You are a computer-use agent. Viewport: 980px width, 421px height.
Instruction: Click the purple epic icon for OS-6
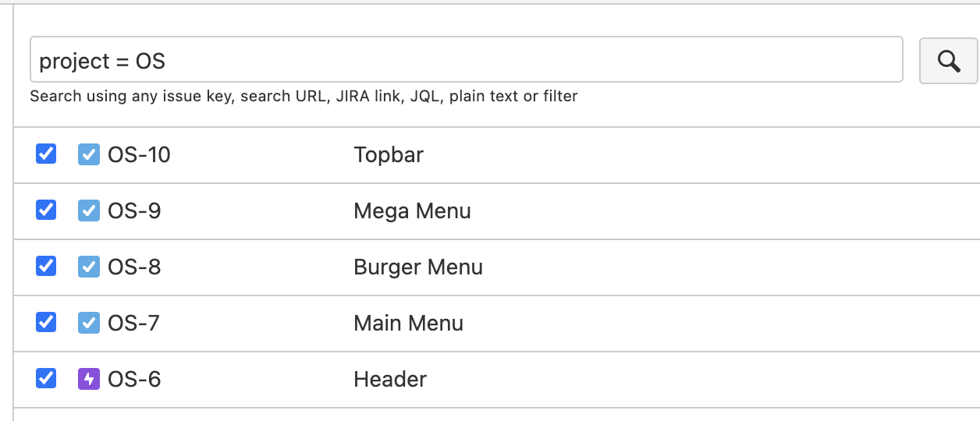pyautogui.click(x=89, y=379)
